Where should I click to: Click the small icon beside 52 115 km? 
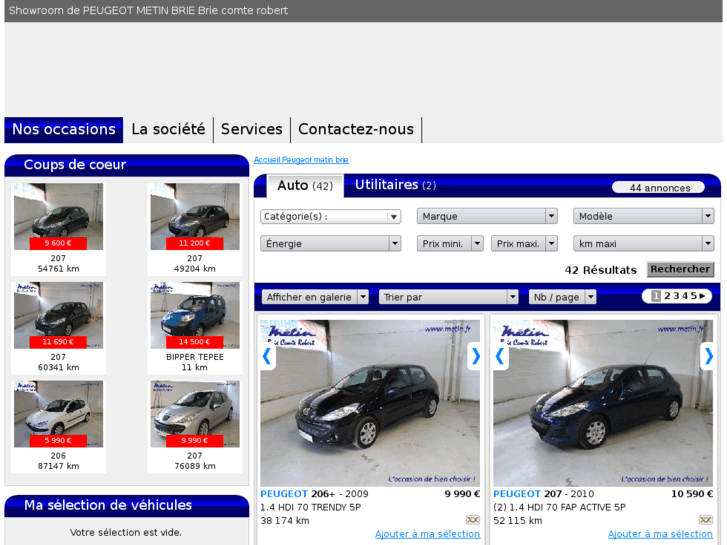click(706, 519)
